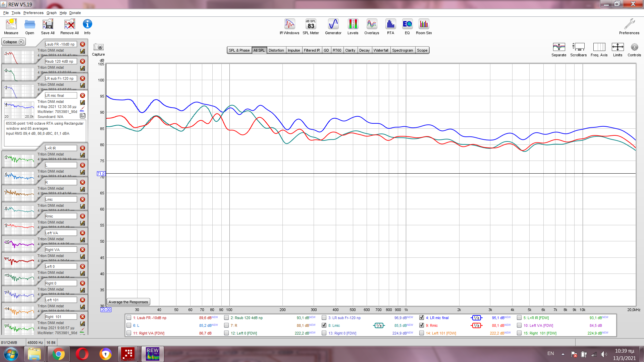The image size is (644, 362).
Task: Switch to the Scope tab
Action: [x=422, y=50]
